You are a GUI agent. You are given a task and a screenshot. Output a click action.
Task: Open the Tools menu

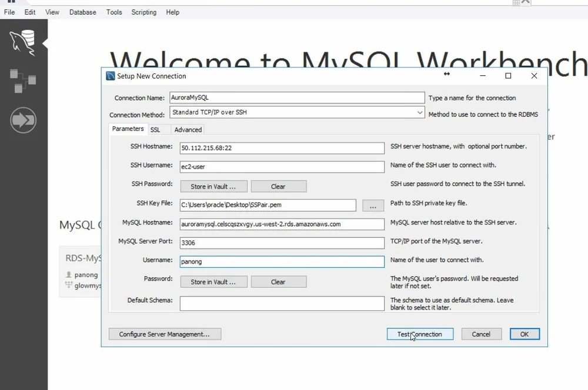coord(114,12)
